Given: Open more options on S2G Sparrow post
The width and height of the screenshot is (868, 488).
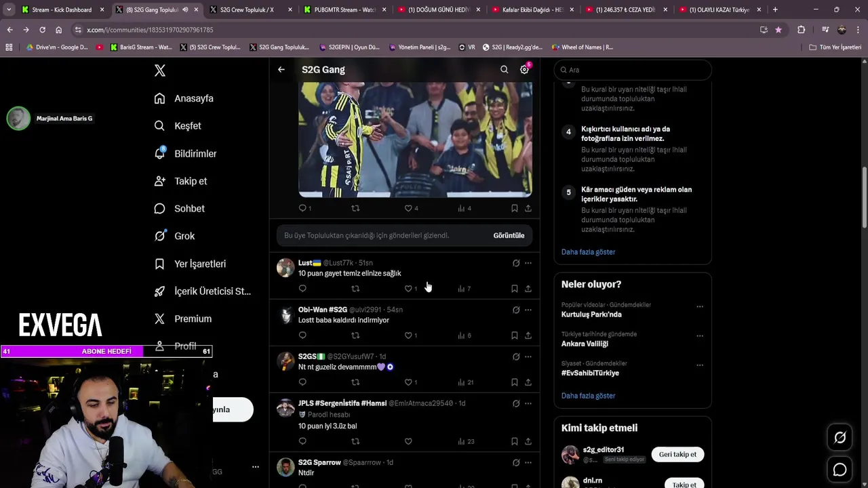Looking at the screenshot, I should [x=528, y=462].
